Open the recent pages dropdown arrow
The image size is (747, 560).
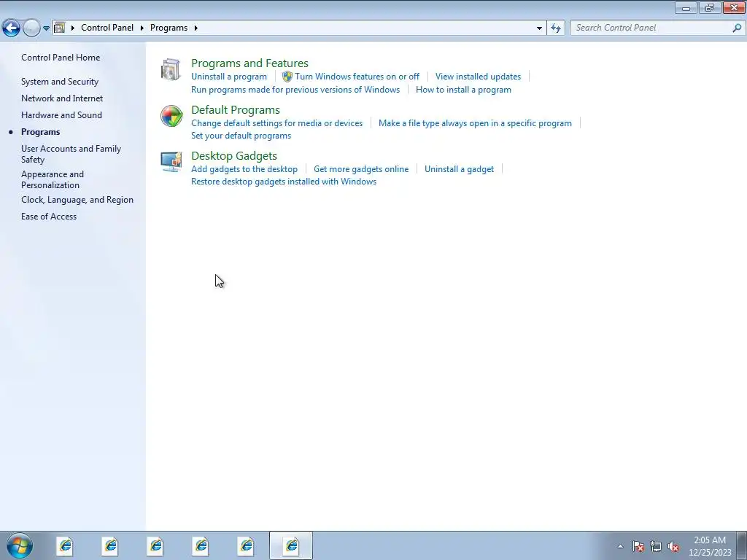(x=46, y=28)
